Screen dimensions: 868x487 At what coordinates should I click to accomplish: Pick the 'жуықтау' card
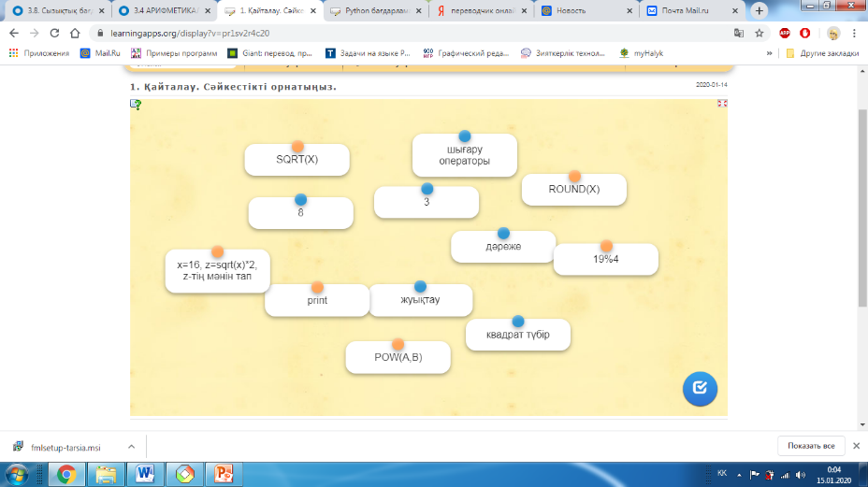[x=420, y=300]
